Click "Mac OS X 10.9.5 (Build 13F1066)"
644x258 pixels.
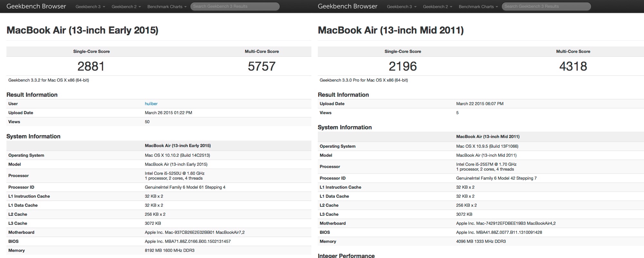click(487, 146)
